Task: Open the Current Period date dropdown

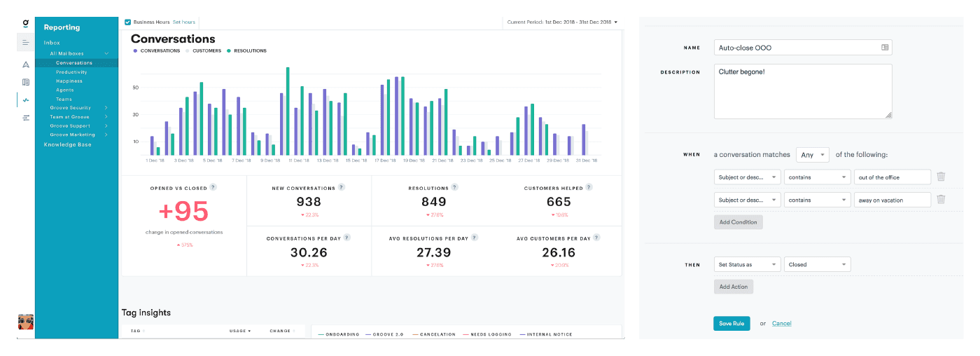Action: tap(563, 22)
